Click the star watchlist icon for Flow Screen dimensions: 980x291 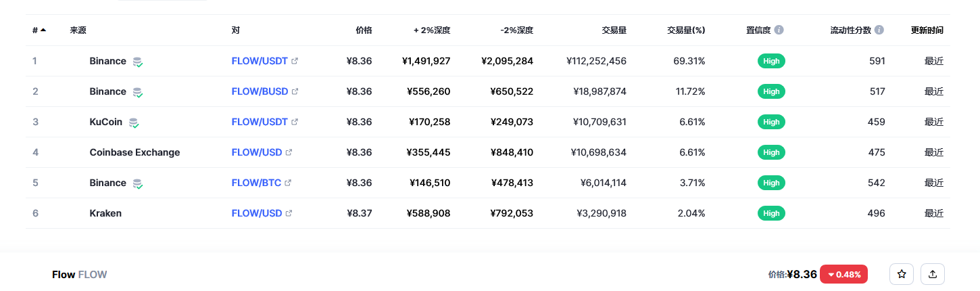point(902,274)
